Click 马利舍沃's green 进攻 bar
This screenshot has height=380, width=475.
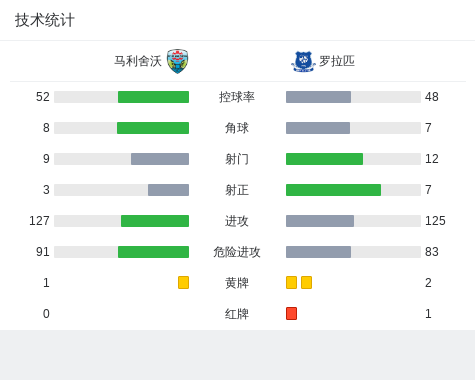coord(155,221)
